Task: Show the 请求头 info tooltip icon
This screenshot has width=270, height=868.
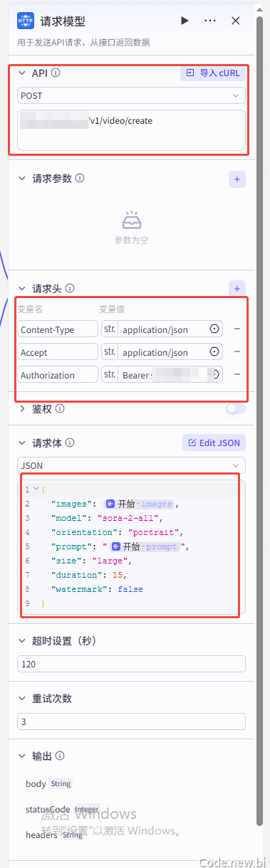Action: coord(70,289)
